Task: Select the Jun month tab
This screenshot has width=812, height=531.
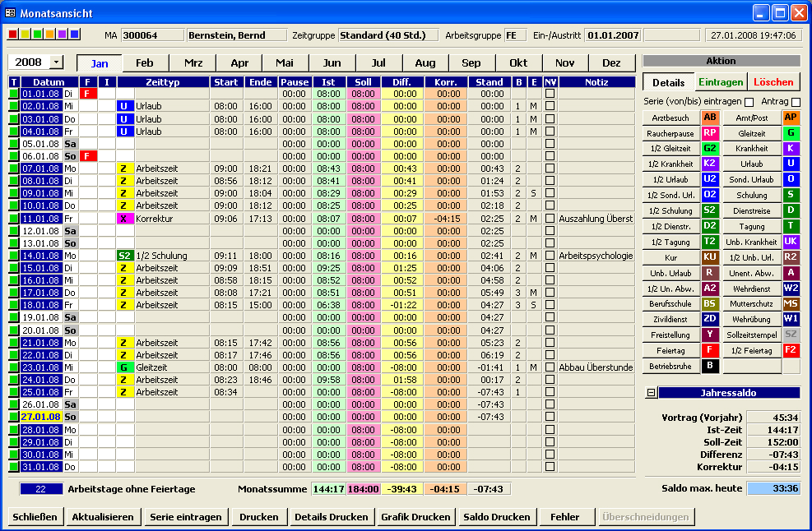Action: tap(332, 62)
